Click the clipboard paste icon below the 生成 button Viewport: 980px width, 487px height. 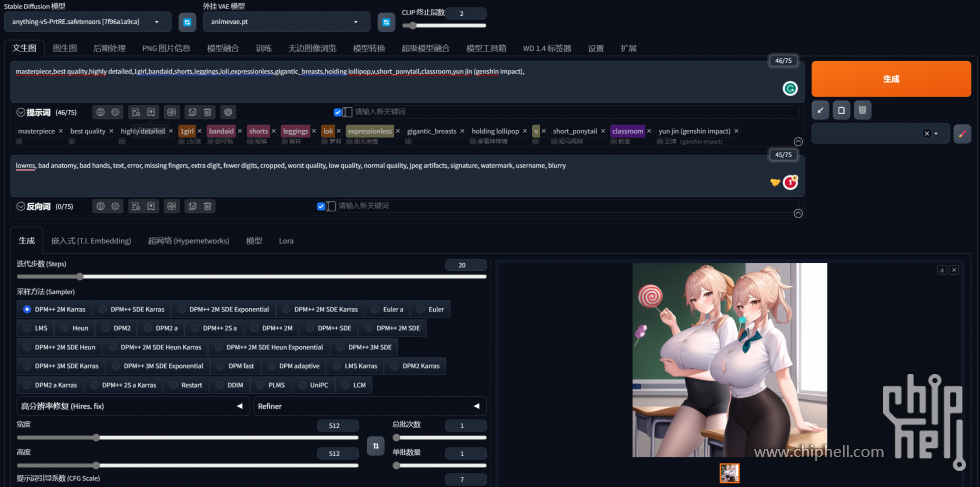click(841, 110)
